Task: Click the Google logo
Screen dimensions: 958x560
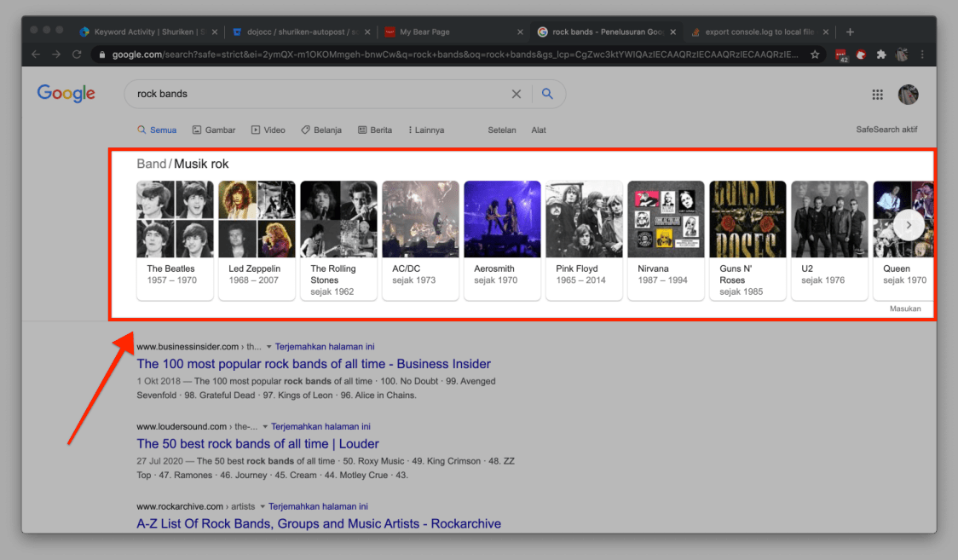Action: pyautogui.click(x=66, y=94)
